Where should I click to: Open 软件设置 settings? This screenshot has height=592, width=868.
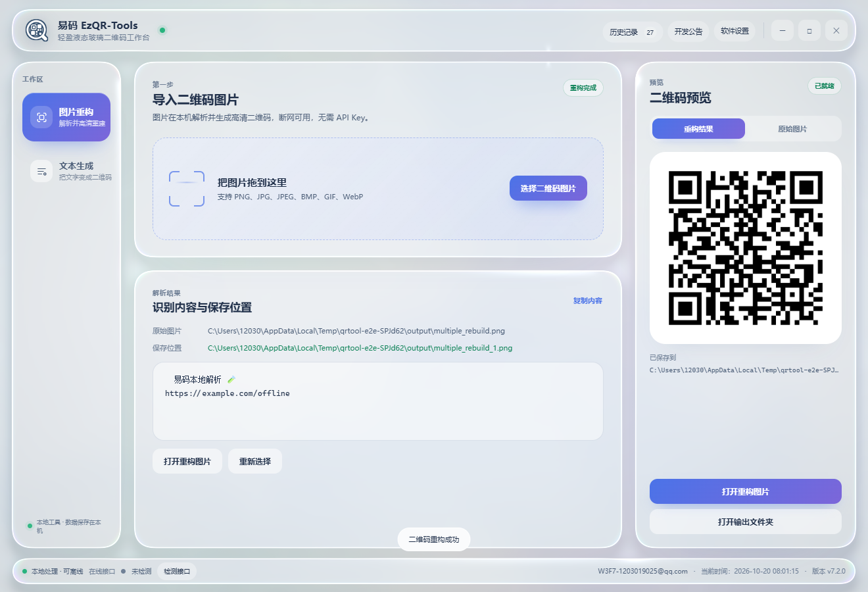[735, 32]
